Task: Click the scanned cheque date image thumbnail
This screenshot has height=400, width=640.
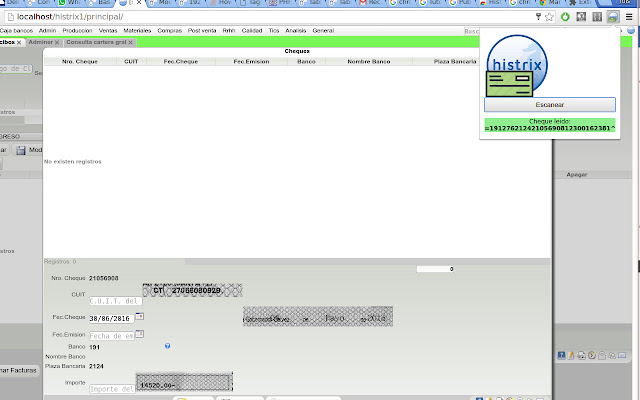Action: click(x=318, y=316)
